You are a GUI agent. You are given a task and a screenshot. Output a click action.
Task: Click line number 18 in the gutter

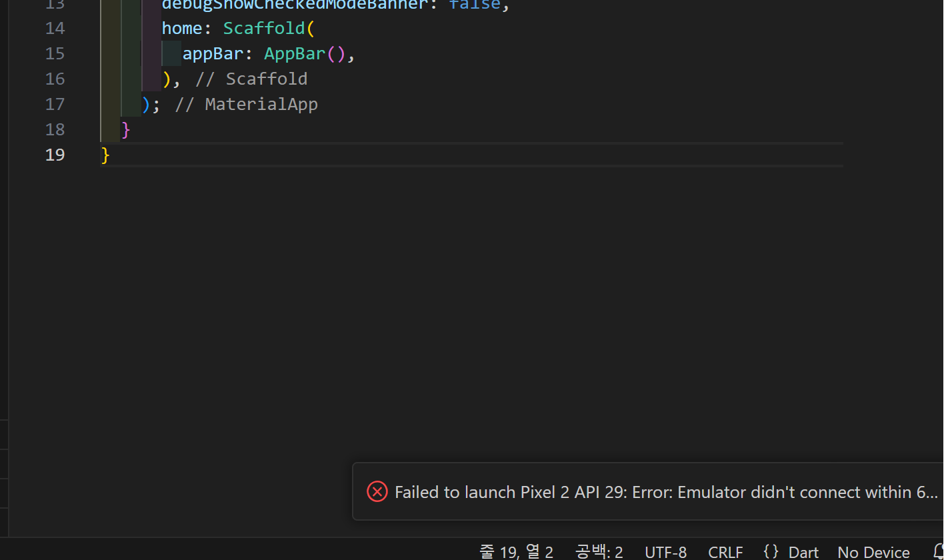[55, 129]
